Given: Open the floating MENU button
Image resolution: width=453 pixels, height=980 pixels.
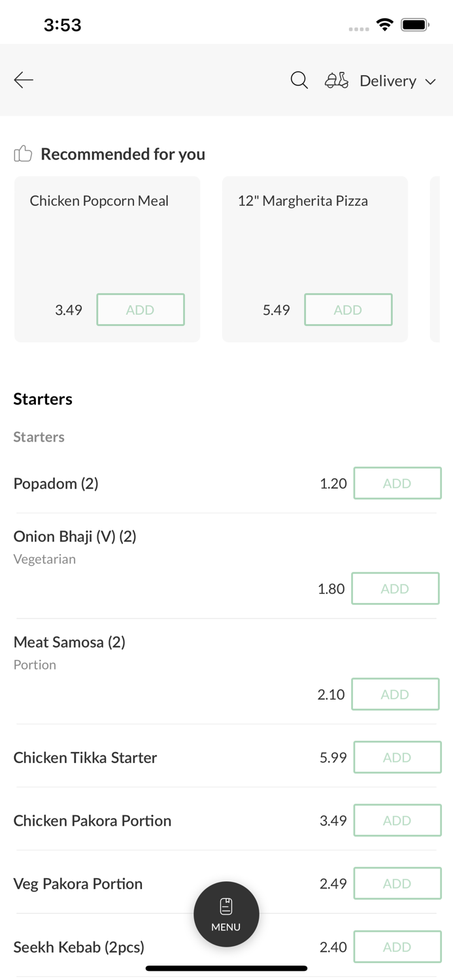Looking at the screenshot, I should 226,914.
